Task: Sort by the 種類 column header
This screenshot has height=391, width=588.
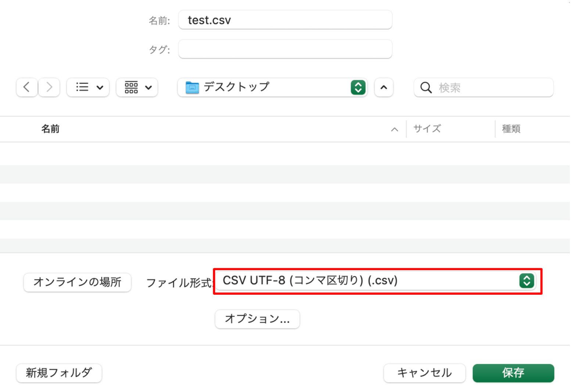Action: pos(511,129)
